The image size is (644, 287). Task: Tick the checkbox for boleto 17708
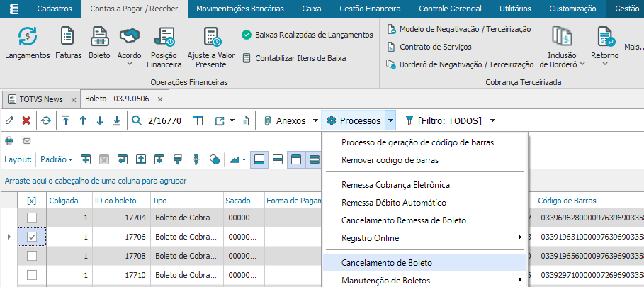pyautogui.click(x=31, y=255)
